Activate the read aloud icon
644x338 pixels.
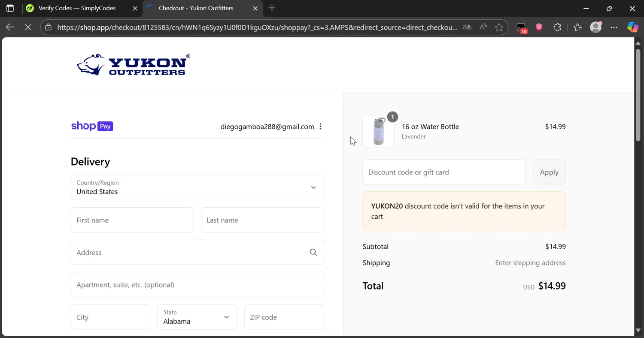[483, 27]
